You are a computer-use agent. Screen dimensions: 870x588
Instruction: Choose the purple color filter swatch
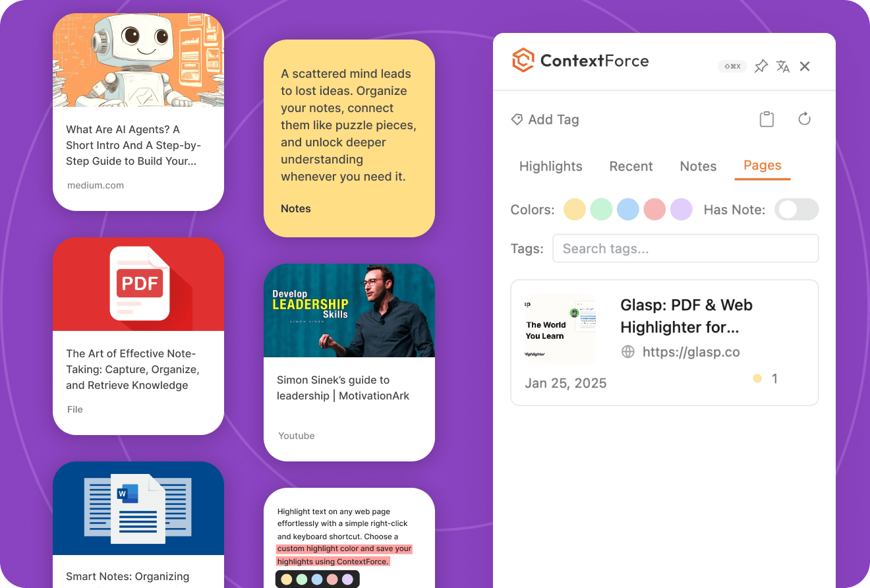[681, 210]
